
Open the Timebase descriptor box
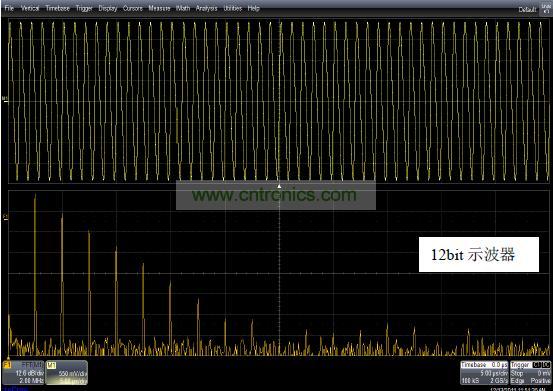pyautogui.click(x=484, y=373)
